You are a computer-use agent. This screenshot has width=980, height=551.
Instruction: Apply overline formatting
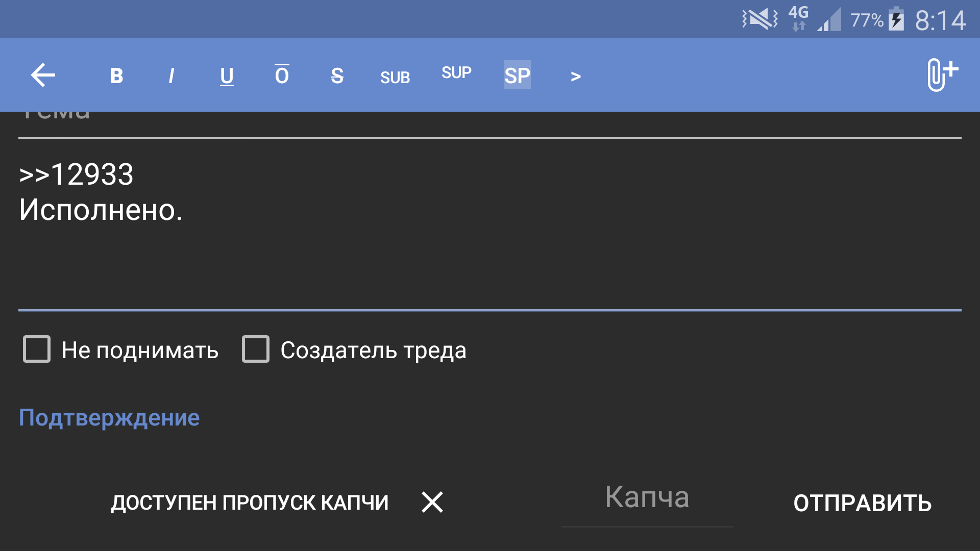282,76
